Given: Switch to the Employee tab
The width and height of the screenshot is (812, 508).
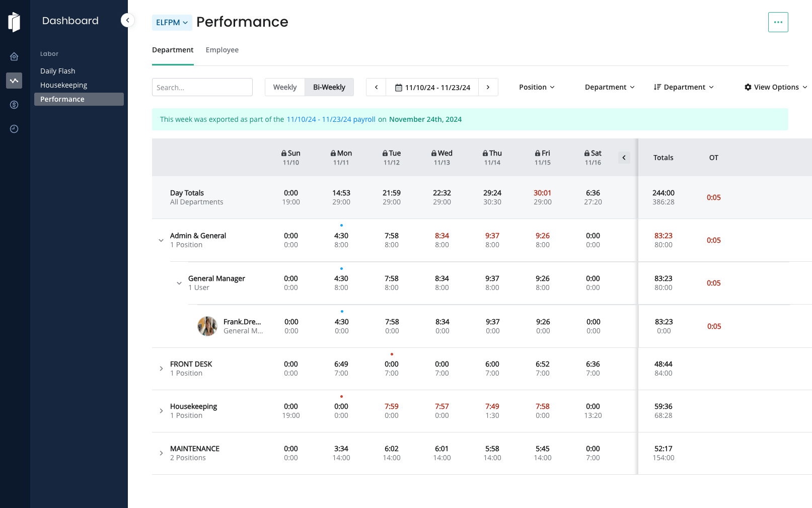Looking at the screenshot, I should point(222,50).
